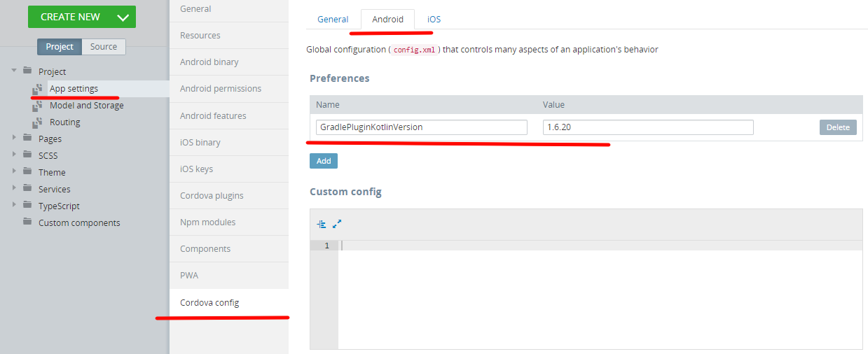Screen dimensions: 868x354
Task: Switch to the General config tab
Action: pyautogui.click(x=333, y=19)
